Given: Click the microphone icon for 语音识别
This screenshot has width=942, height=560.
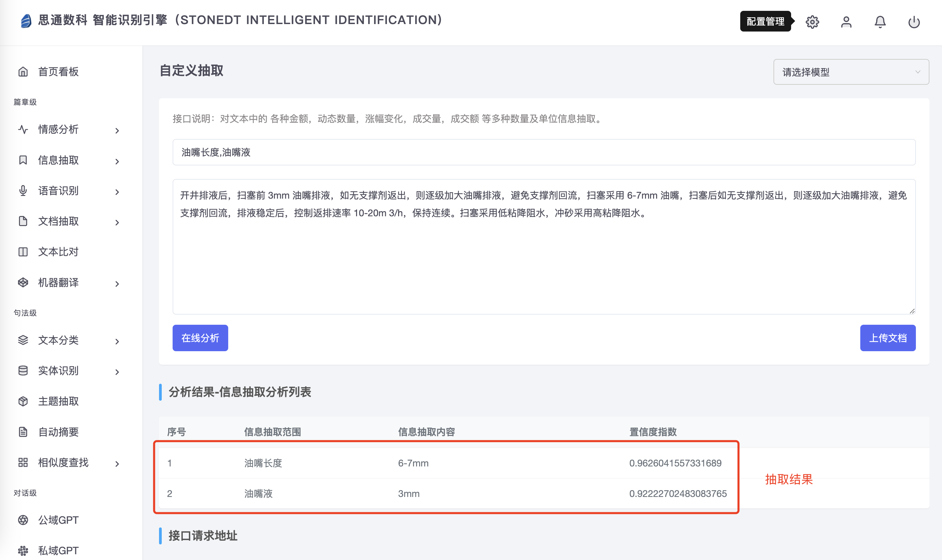Looking at the screenshot, I should [x=23, y=191].
